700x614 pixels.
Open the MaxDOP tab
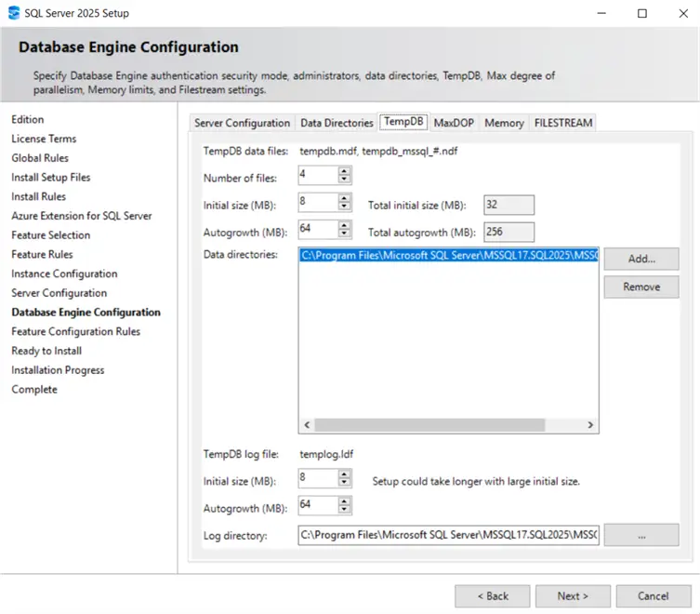point(454,123)
